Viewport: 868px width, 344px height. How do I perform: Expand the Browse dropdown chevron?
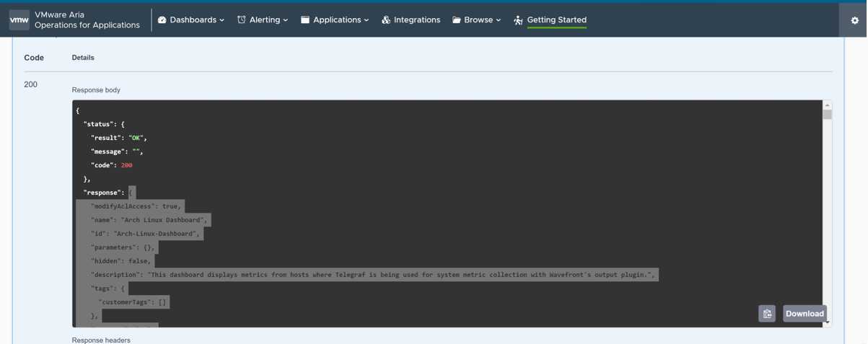pos(499,20)
